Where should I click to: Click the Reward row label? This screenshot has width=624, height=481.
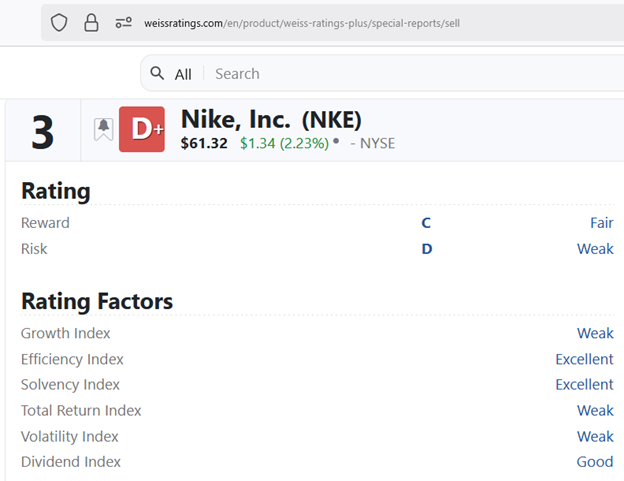(45, 223)
